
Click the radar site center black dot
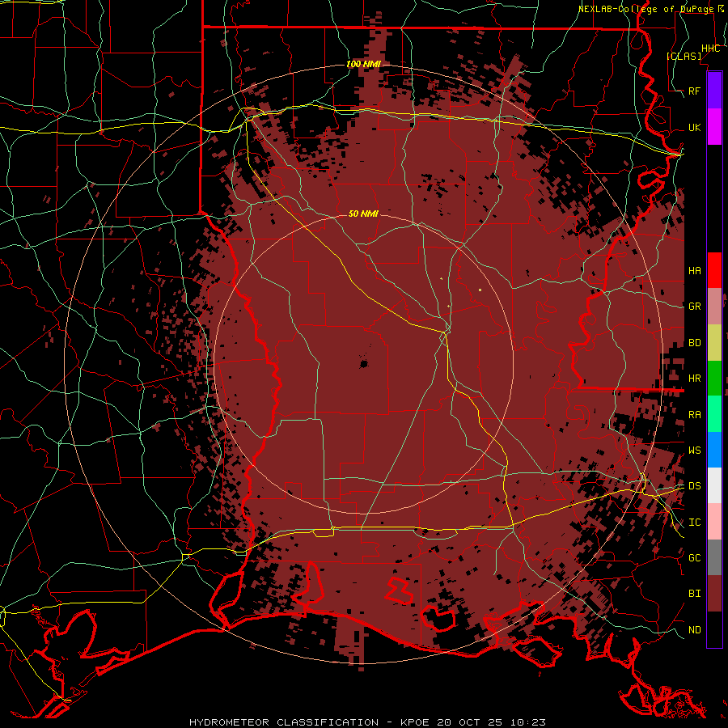[x=363, y=364]
